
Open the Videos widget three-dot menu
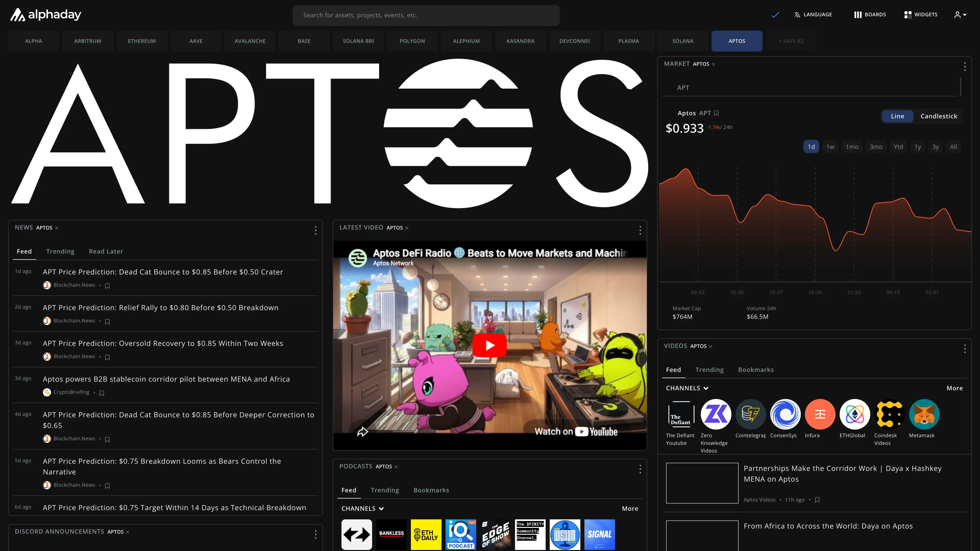965,349
